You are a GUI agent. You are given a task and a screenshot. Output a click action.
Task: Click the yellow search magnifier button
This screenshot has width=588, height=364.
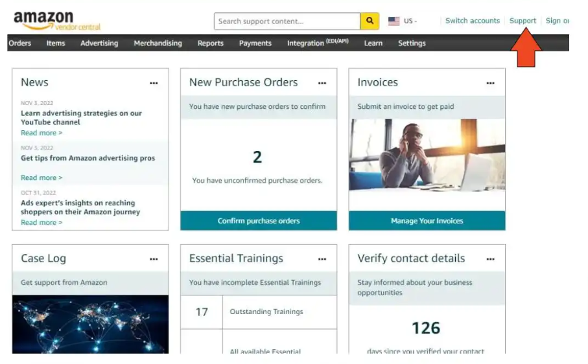370,21
